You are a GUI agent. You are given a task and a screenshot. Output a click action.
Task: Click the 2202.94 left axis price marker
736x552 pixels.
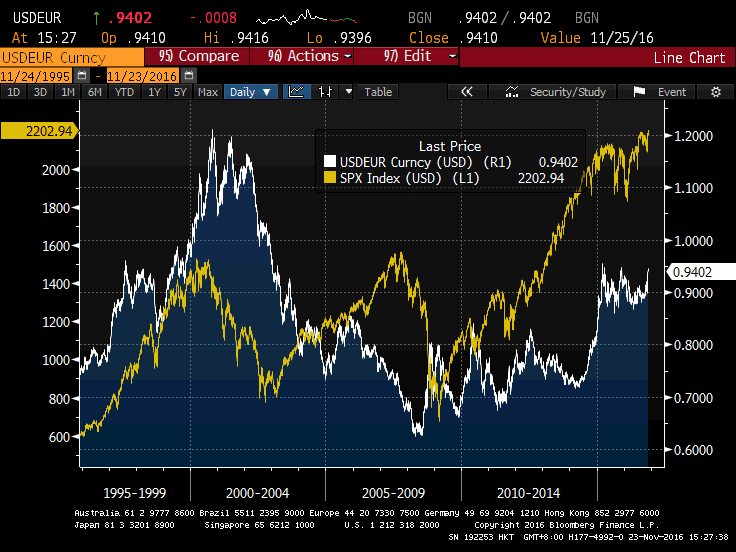click(39, 131)
